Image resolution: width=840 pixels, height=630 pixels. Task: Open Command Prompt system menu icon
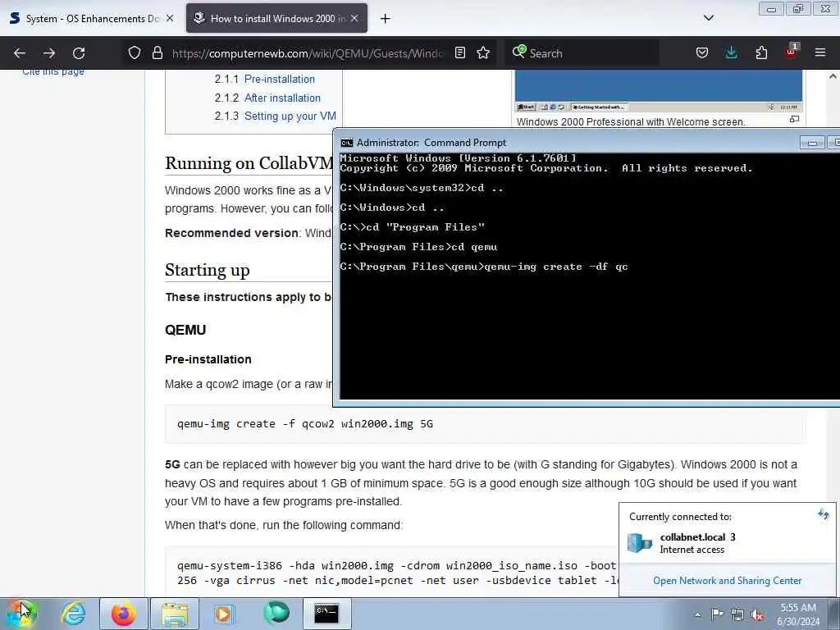[x=347, y=143]
